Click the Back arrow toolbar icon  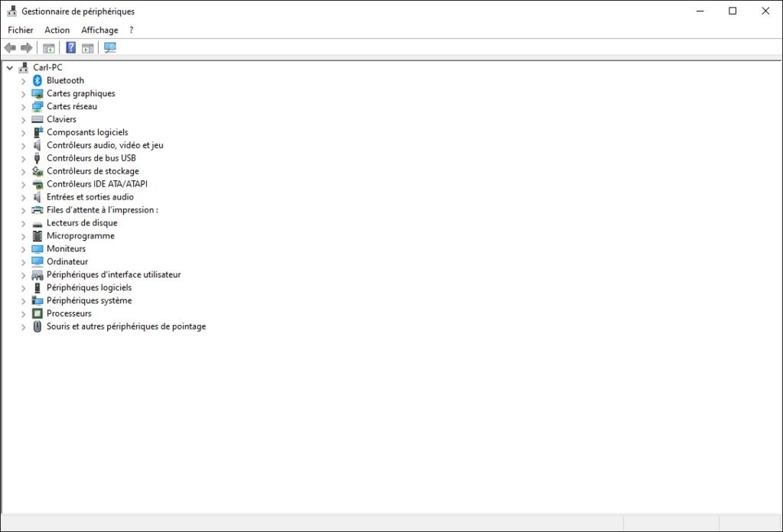tap(10, 48)
